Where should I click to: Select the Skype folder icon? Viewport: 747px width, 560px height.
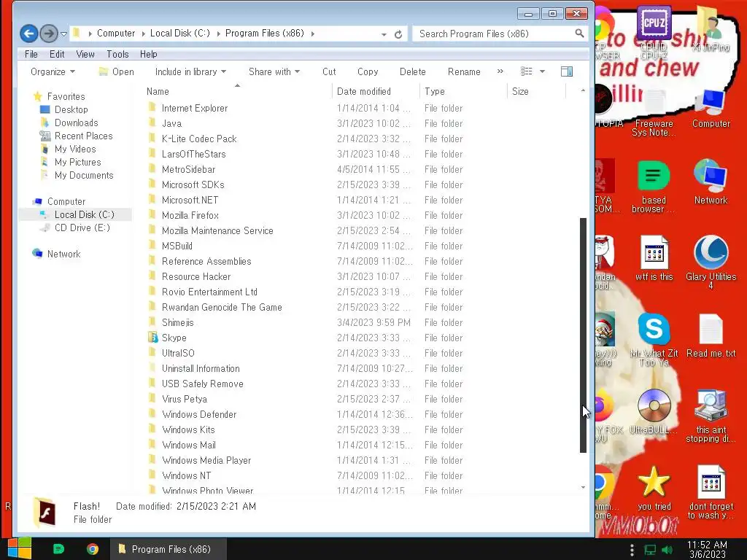[x=152, y=338]
